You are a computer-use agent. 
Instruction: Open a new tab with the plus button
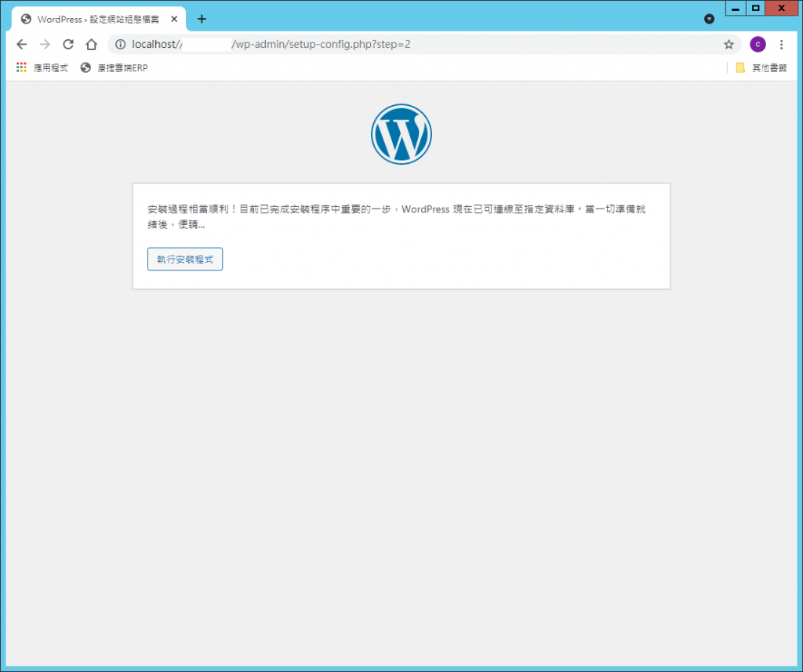click(202, 19)
